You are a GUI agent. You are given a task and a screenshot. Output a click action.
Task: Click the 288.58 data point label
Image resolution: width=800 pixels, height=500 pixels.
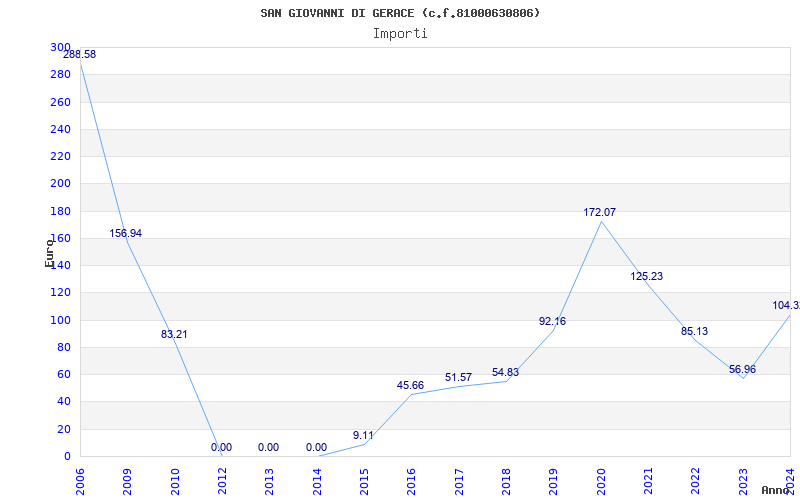tap(80, 54)
